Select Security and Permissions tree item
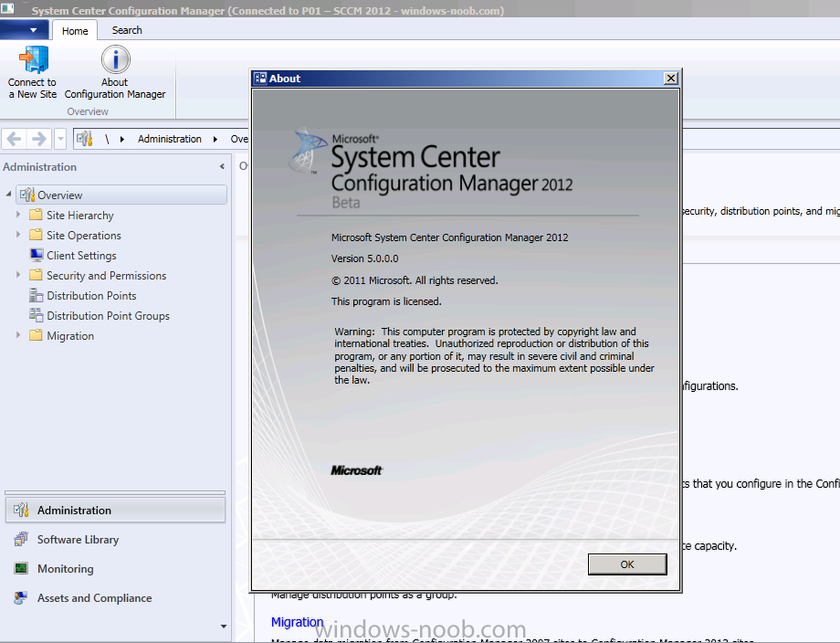The height and width of the screenshot is (643, 840). pos(106,276)
